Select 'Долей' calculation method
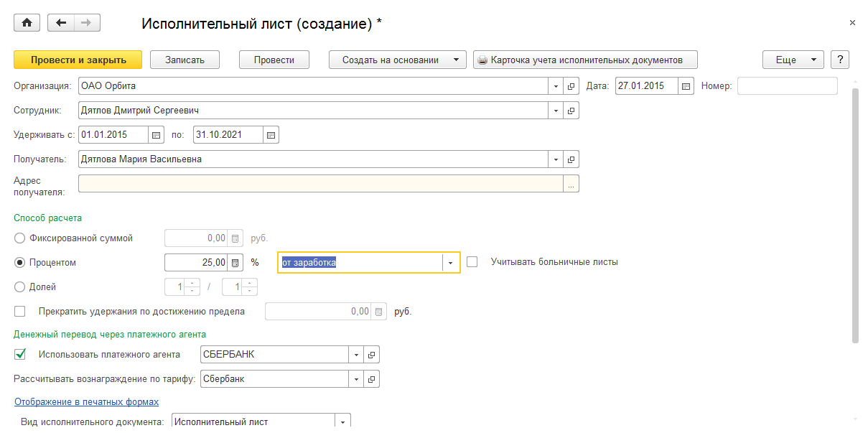Screen dimensions: 868x433 tap(20, 287)
